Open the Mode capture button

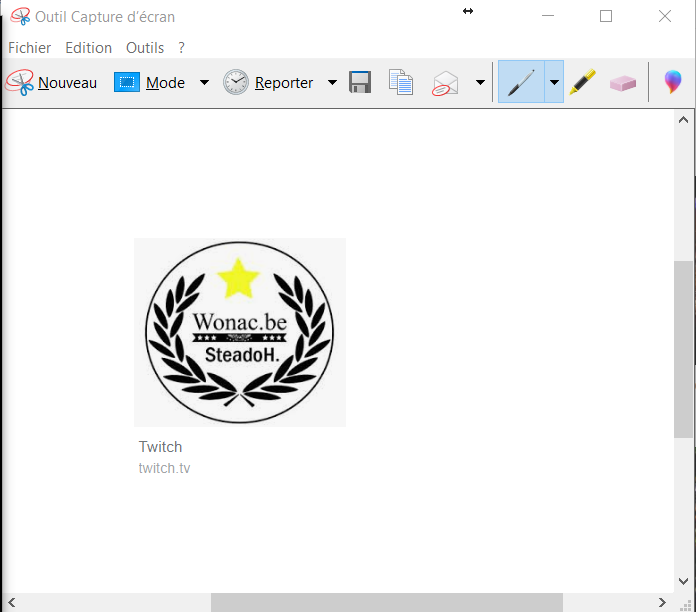tap(149, 83)
